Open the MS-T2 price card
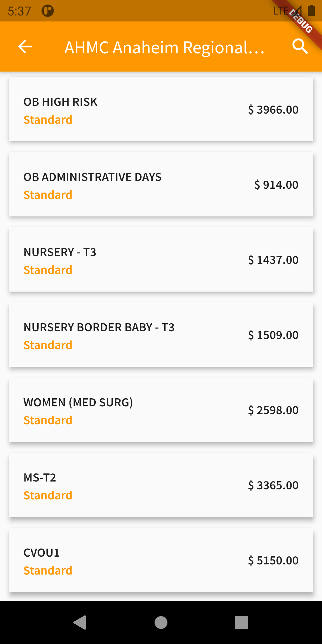 pyautogui.click(x=161, y=485)
